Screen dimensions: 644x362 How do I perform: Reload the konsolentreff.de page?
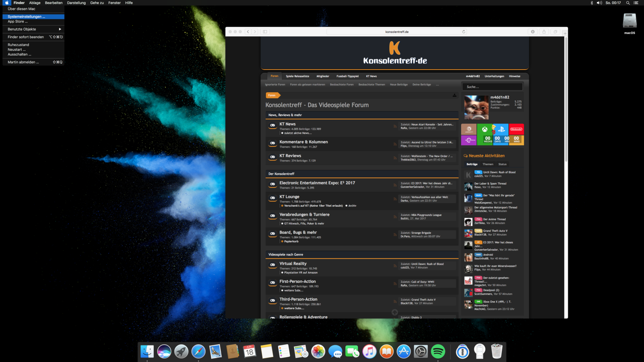(464, 32)
